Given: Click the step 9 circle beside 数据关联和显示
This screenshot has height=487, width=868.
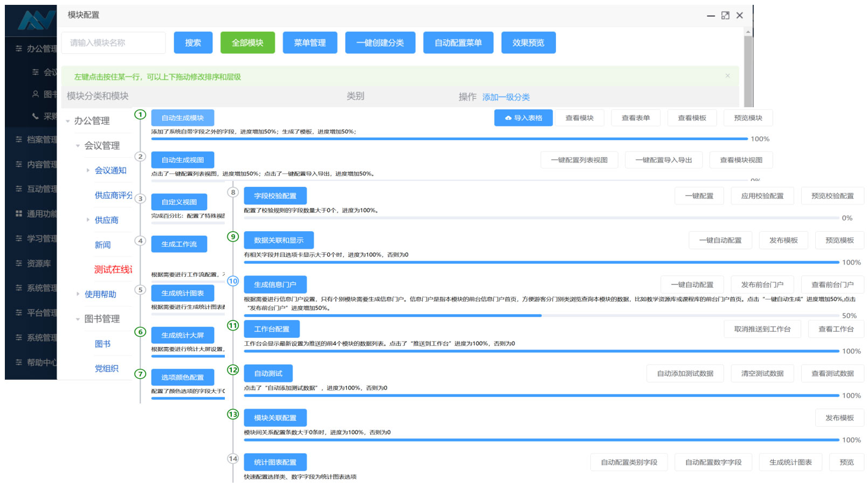Looking at the screenshot, I should click(233, 236).
